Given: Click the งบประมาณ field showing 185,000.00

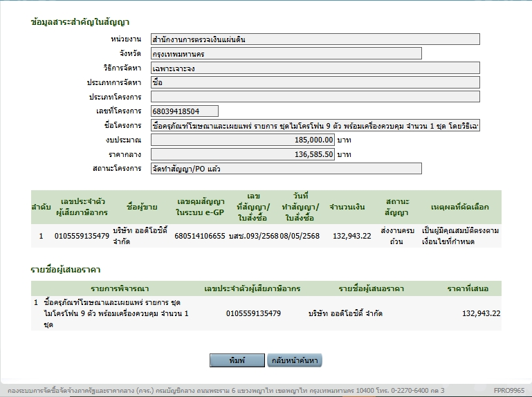Looking at the screenshot, I should pos(243,140).
